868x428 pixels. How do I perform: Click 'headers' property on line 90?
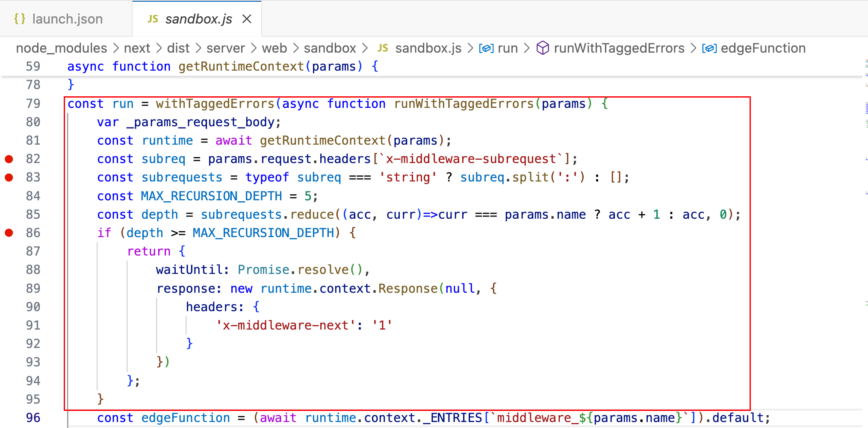[x=211, y=307]
